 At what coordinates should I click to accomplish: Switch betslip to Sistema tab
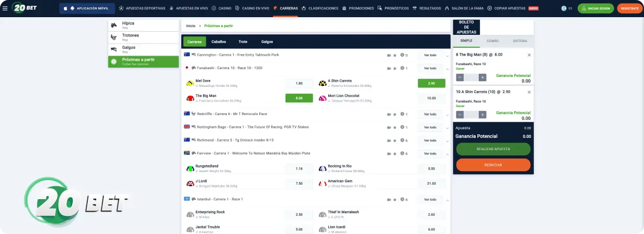[520, 41]
